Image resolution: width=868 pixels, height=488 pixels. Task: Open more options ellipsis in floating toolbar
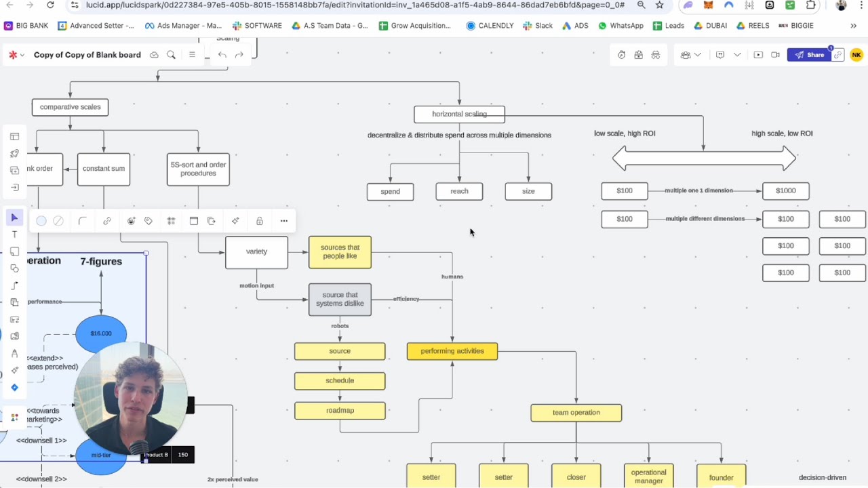pos(284,221)
